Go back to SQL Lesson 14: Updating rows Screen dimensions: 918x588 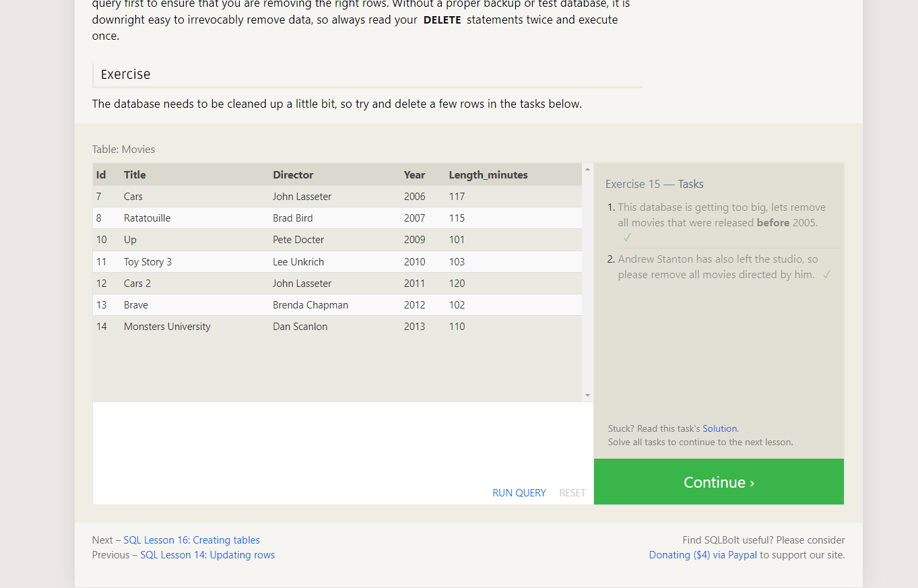coord(207,555)
